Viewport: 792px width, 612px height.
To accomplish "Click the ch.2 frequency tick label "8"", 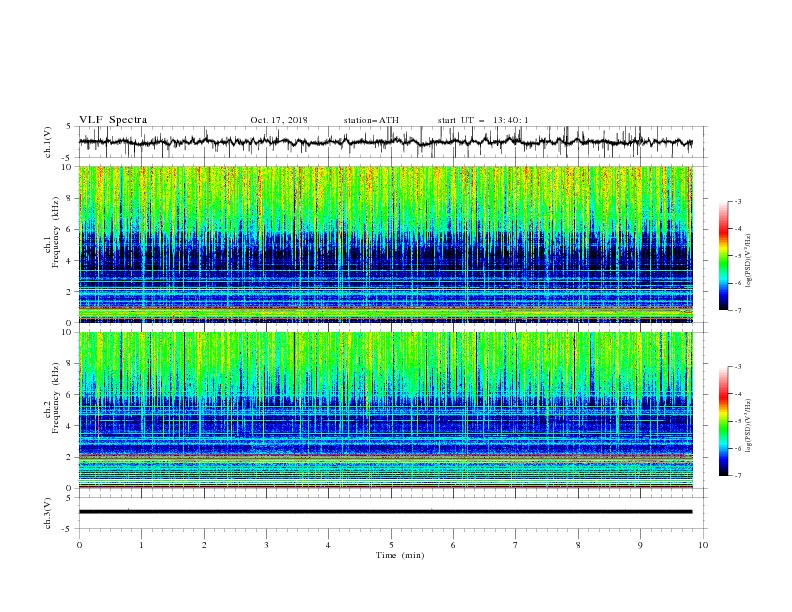I will coord(69,364).
